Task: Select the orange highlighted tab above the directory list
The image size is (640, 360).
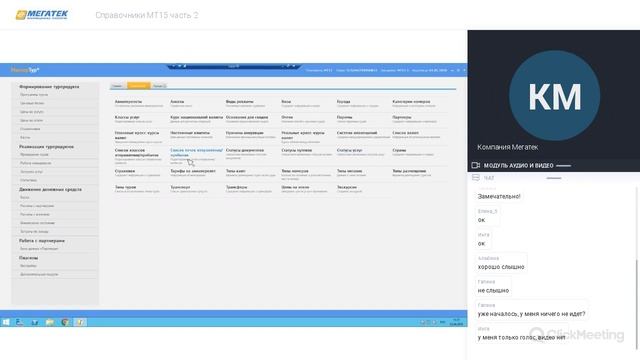Action: pos(138,86)
